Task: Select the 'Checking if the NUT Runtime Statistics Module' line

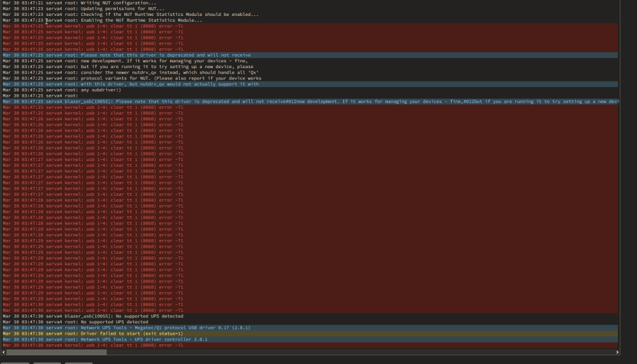Action: point(310,14)
